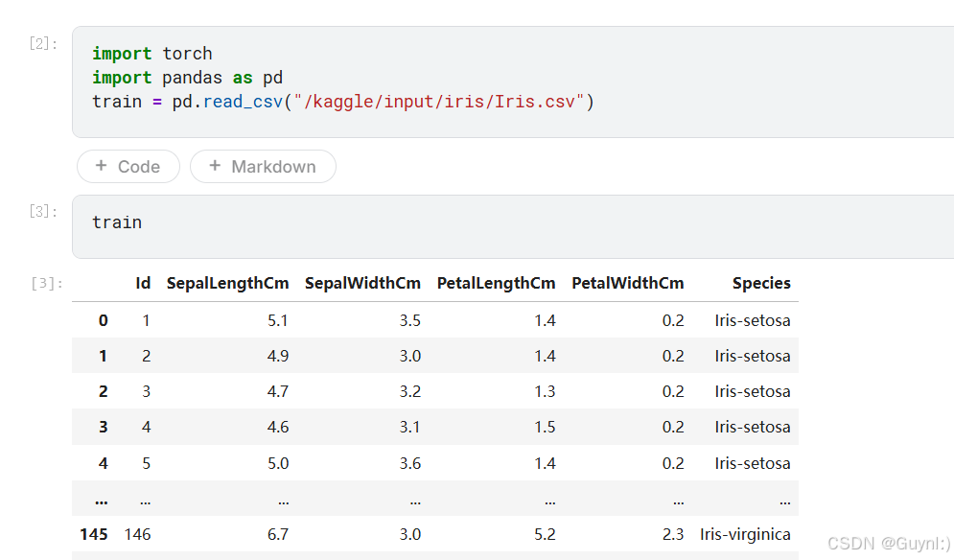Click the 5.1 sepal length value
This screenshot has height=560, width=954.
[x=278, y=320]
